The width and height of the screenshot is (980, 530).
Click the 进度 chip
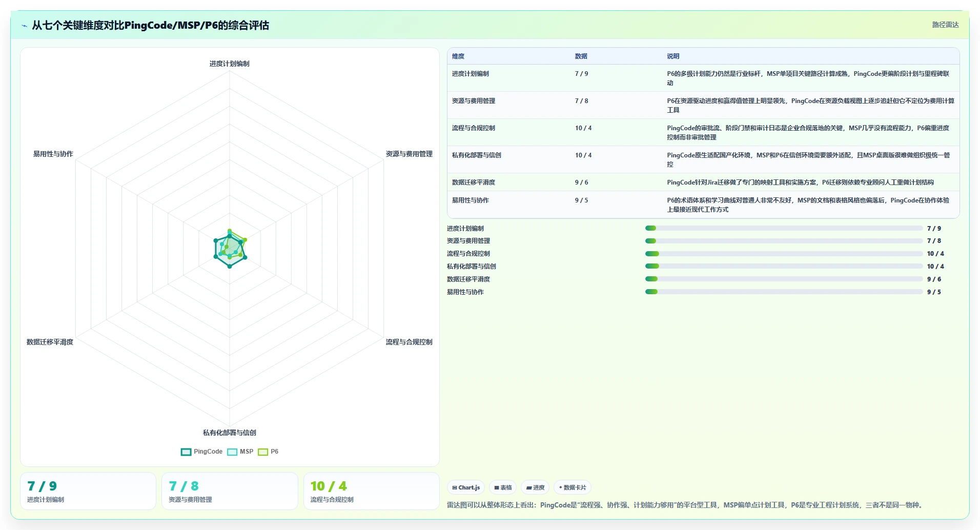coord(535,487)
